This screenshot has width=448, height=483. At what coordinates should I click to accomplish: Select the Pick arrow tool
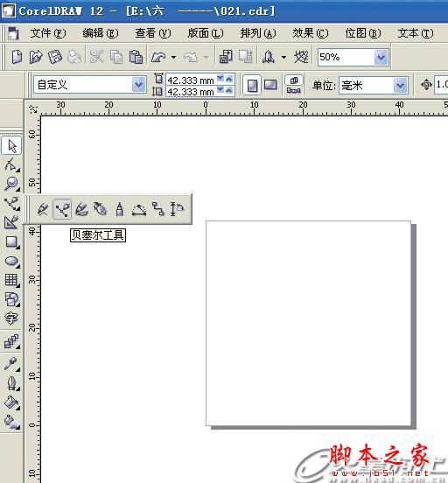tap(11, 145)
